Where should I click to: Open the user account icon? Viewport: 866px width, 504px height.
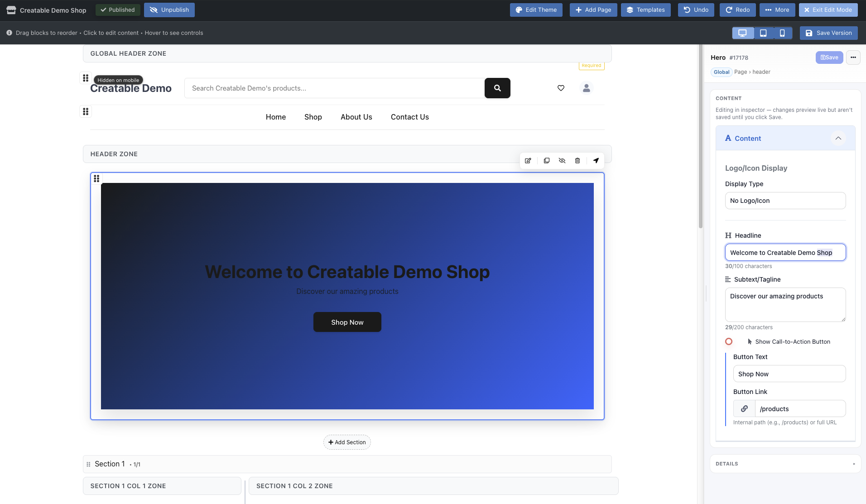pos(586,88)
